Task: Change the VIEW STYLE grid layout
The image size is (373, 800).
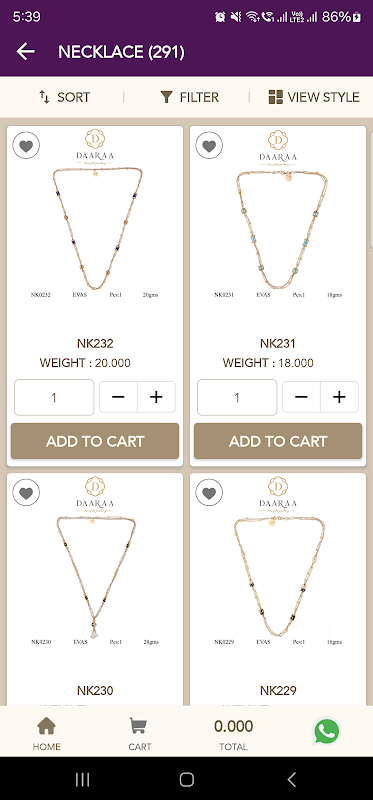Action: click(x=314, y=97)
